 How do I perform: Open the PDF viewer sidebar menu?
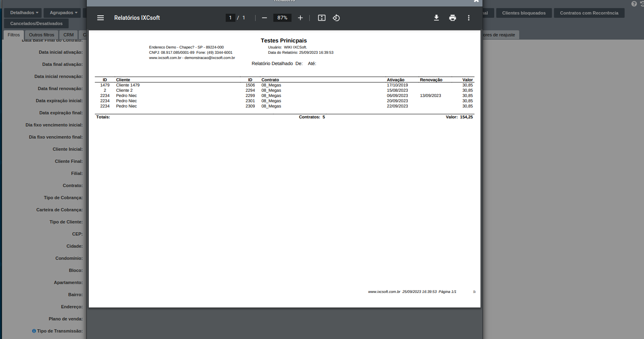pos(101,18)
